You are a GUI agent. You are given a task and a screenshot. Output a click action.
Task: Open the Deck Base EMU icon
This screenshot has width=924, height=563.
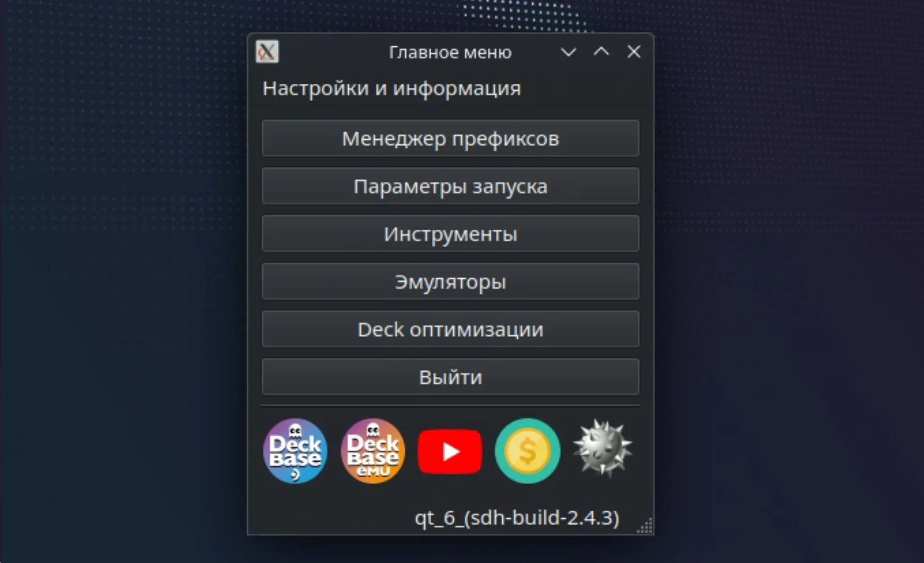[373, 451]
